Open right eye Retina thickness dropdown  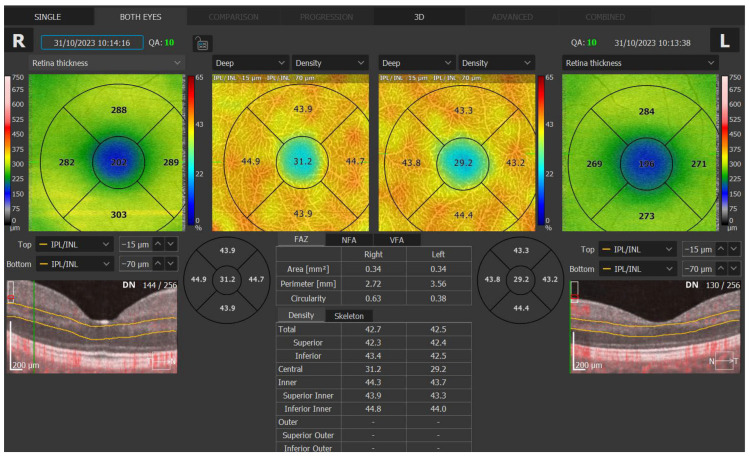click(x=106, y=63)
